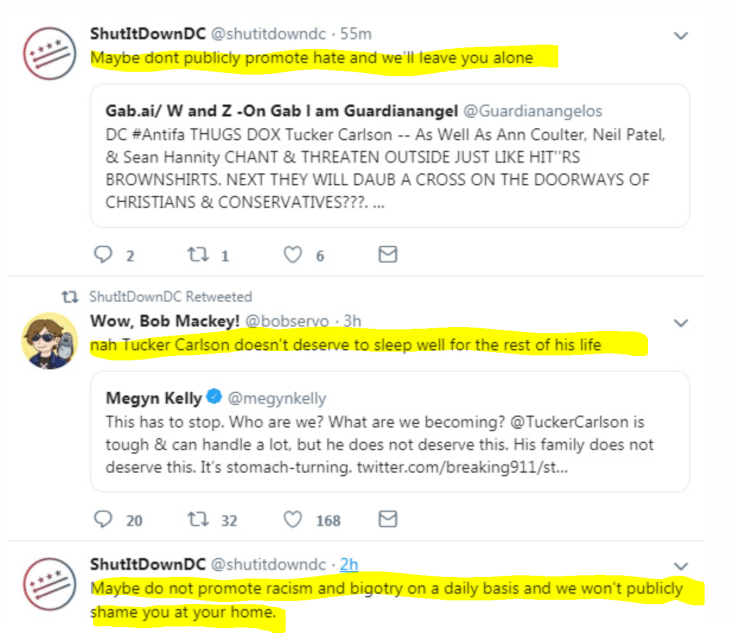Retweet Bob Mackey's tweet

[196, 519]
